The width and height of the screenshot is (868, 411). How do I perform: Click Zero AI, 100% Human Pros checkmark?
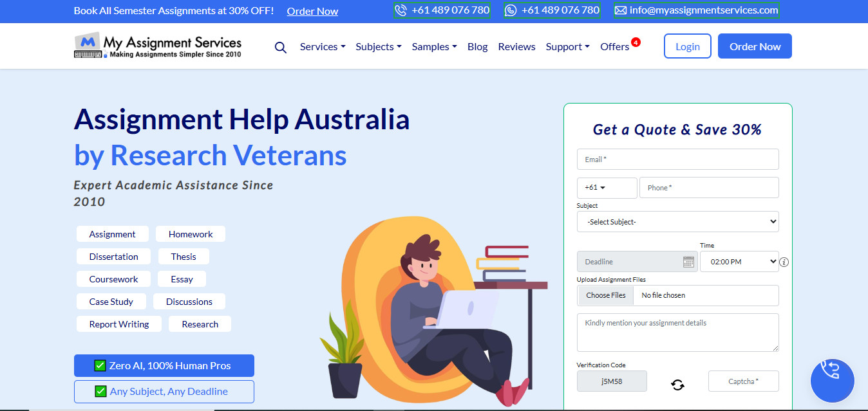click(100, 365)
